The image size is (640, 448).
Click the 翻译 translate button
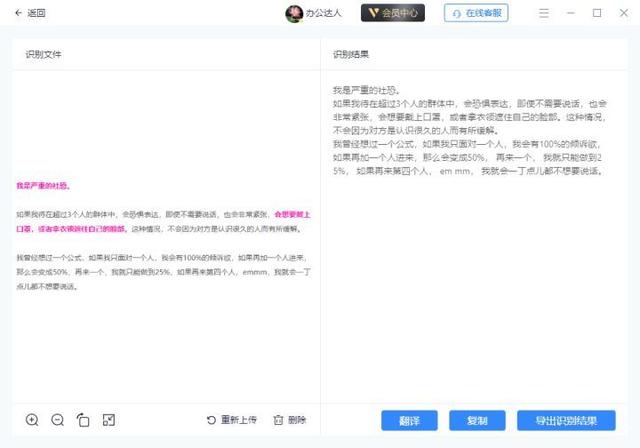click(409, 421)
